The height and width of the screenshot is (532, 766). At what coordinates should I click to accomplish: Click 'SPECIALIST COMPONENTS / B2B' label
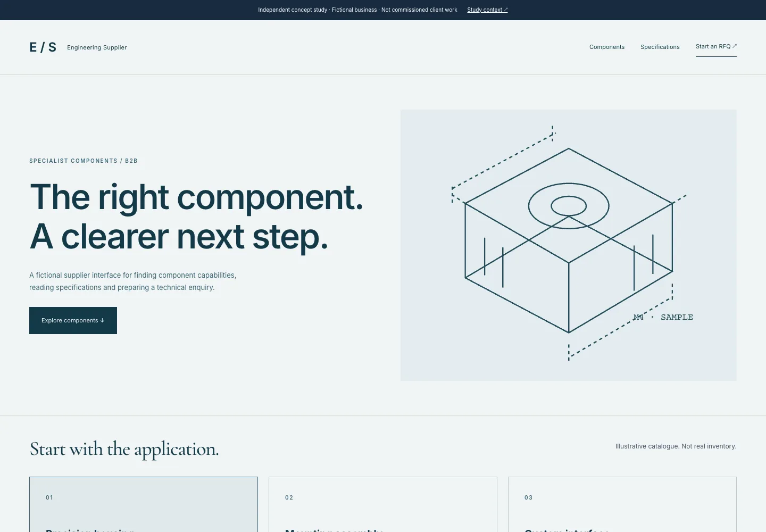84,161
